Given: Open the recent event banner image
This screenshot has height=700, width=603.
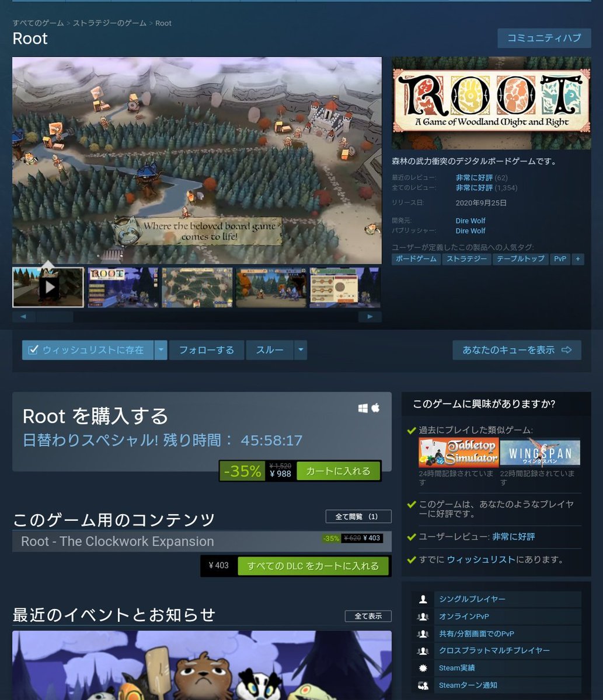Looking at the screenshot, I should click(x=202, y=665).
